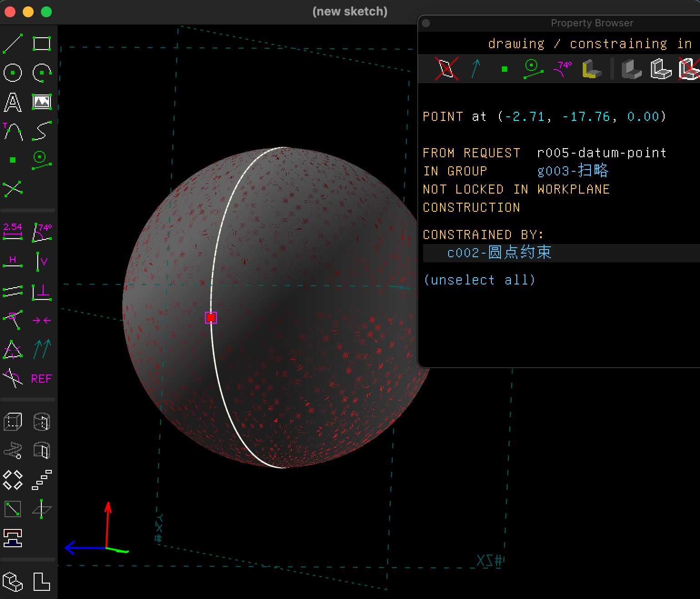Open constraint c002-圆点约束
Viewport: 700px width, 599px height.
coord(499,253)
